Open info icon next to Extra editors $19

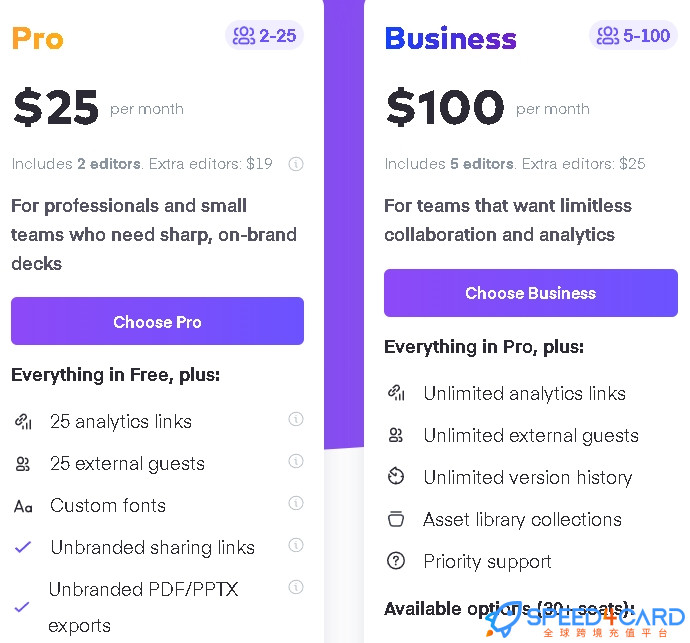coord(296,164)
